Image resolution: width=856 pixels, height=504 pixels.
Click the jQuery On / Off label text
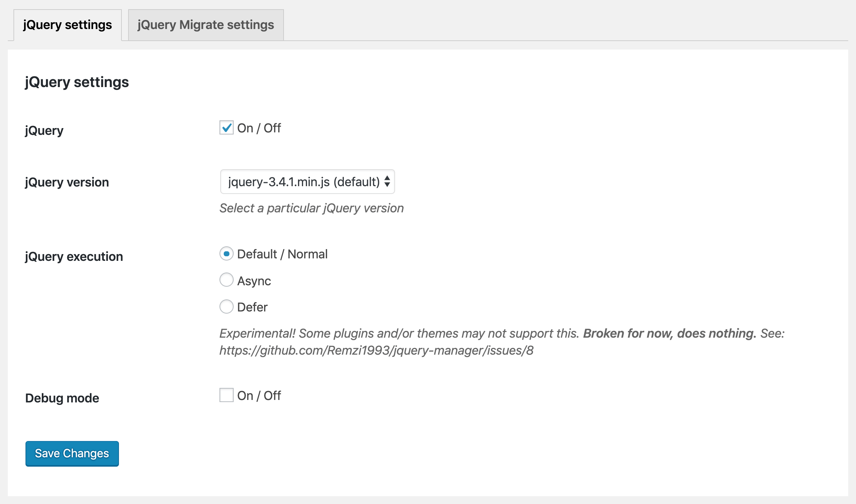[x=259, y=128]
